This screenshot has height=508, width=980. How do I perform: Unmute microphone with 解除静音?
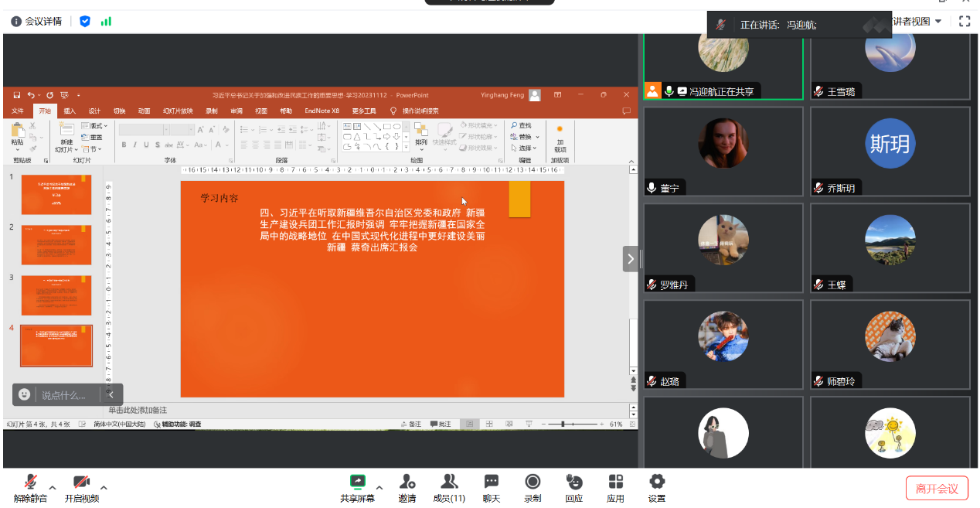[x=30, y=488]
